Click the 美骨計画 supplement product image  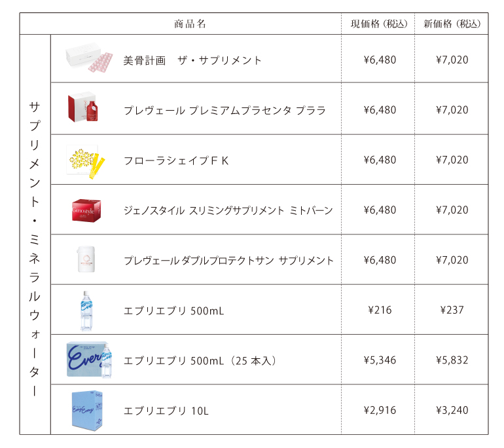(x=89, y=58)
